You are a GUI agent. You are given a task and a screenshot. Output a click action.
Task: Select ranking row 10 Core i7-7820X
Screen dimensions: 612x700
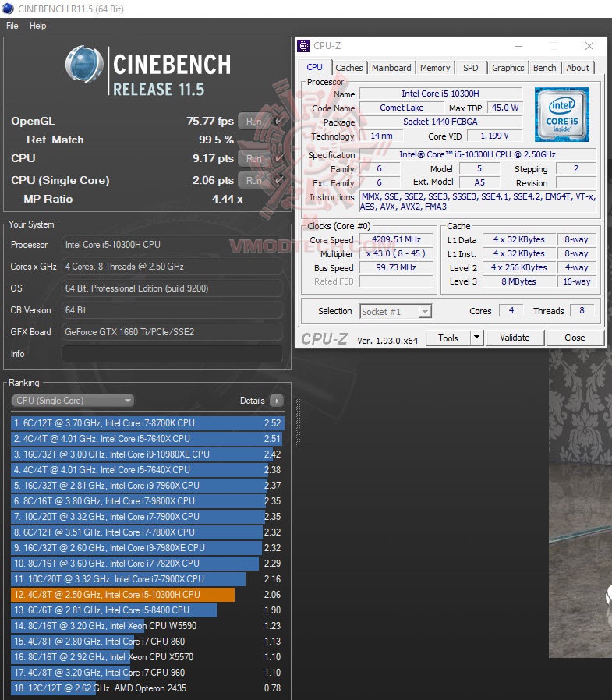(x=147, y=564)
